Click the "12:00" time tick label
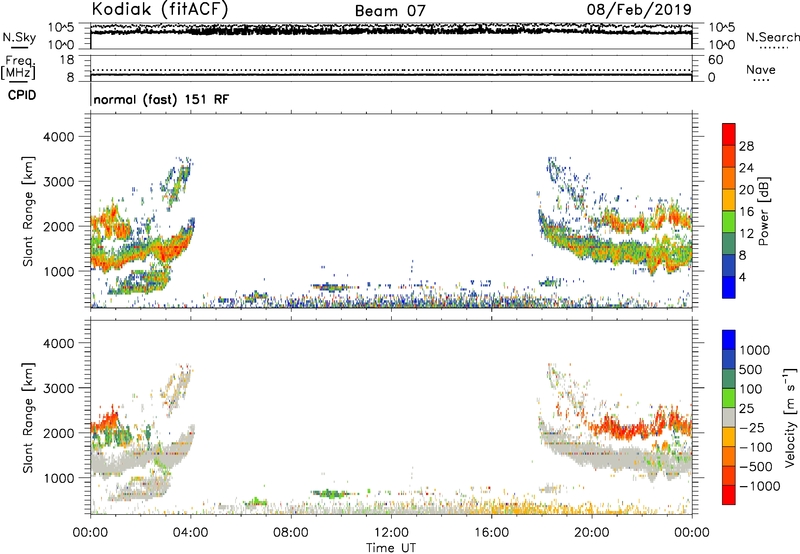The image size is (800, 554). (x=391, y=533)
